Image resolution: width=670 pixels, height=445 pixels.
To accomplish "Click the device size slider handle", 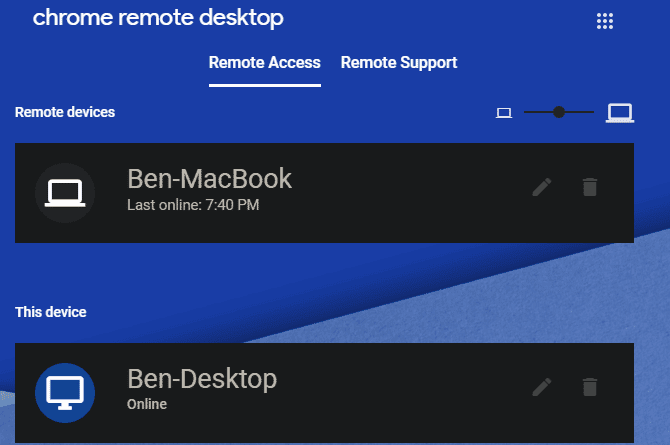I will coord(559,112).
